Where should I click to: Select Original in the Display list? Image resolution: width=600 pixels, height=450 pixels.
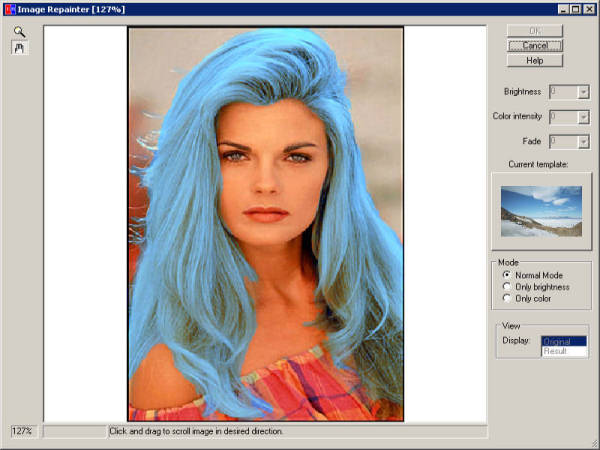[564, 341]
